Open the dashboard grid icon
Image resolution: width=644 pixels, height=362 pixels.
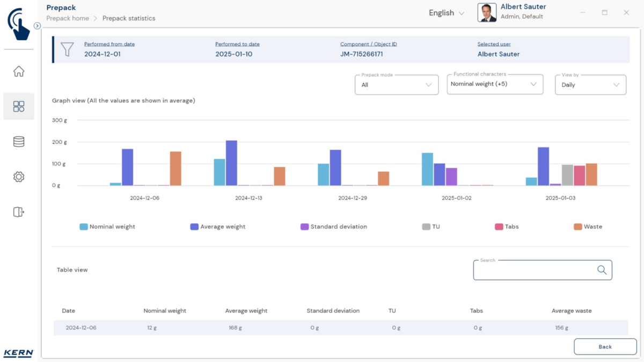click(x=19, y=106)
